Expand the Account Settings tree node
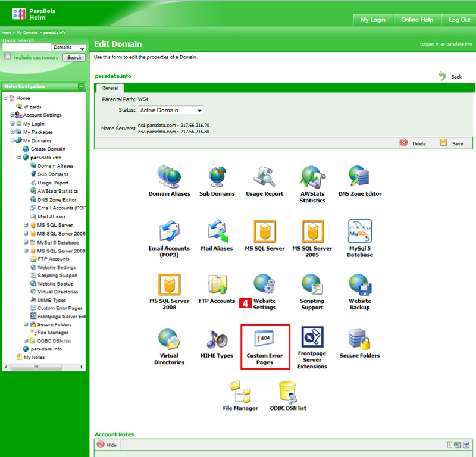This screenshot has height=457, width=476. [12, 115]
